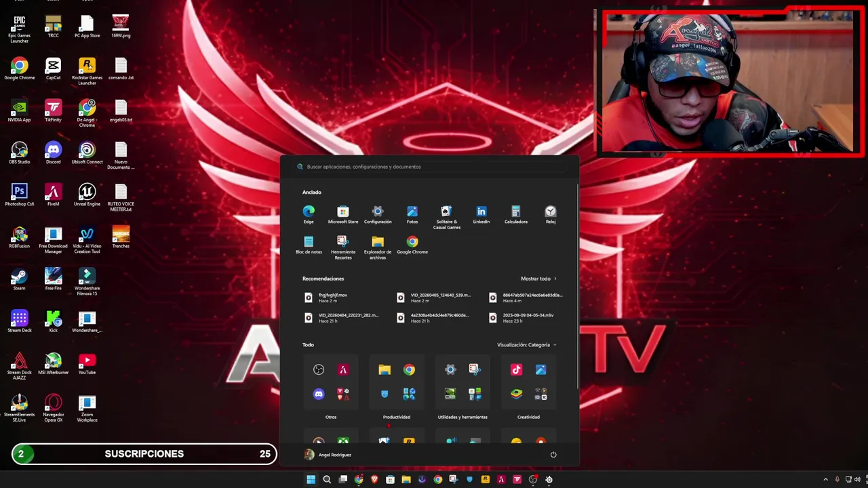
Task: Open LinkedIn pinned app
Action: click(x=481, y=215)
